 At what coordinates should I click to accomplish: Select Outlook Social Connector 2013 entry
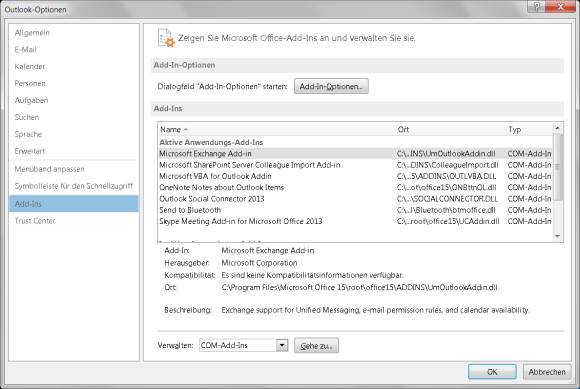(355, 199)
